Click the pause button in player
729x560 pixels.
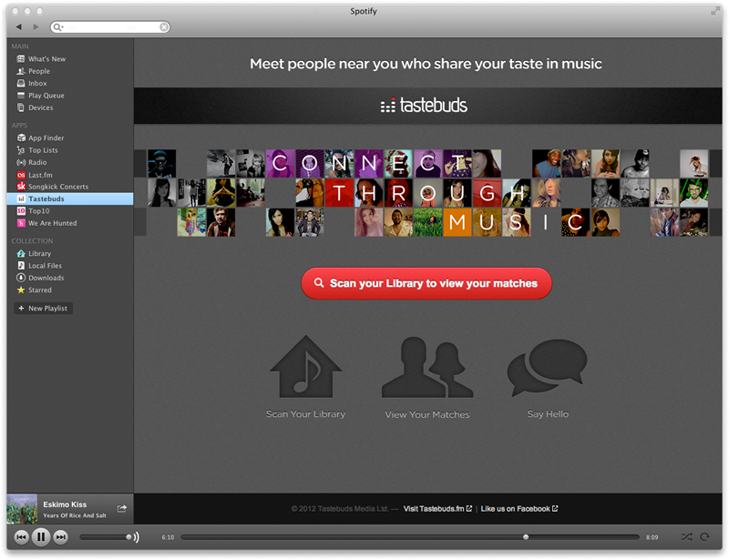pyautogui.click(x=40, y=537)
